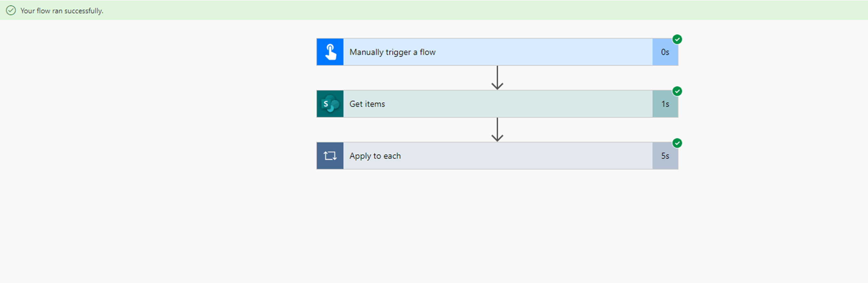Expand the Apply to each loop card
This screenshot has height=283, width=868.
pyautogui.click(x=497, y=155)
